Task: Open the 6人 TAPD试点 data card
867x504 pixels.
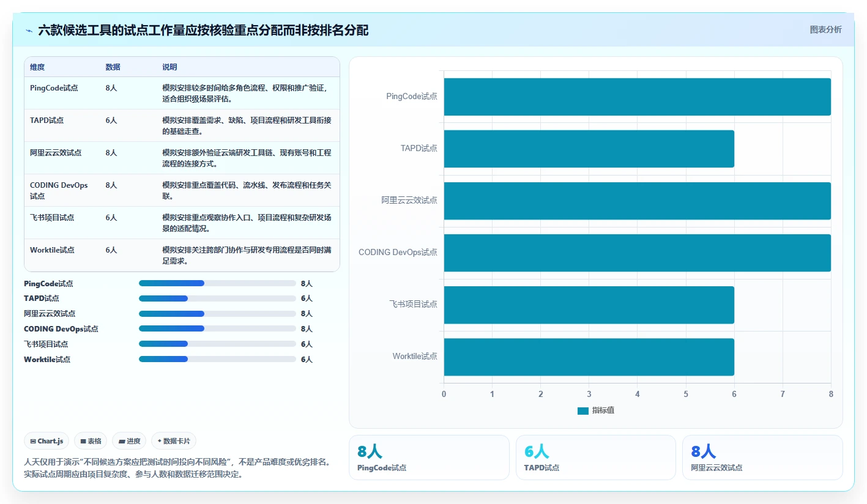Action: (596, 458)
